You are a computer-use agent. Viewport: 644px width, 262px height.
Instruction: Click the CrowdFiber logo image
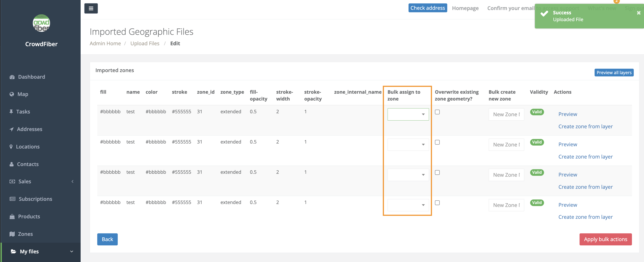pos(41,23)
